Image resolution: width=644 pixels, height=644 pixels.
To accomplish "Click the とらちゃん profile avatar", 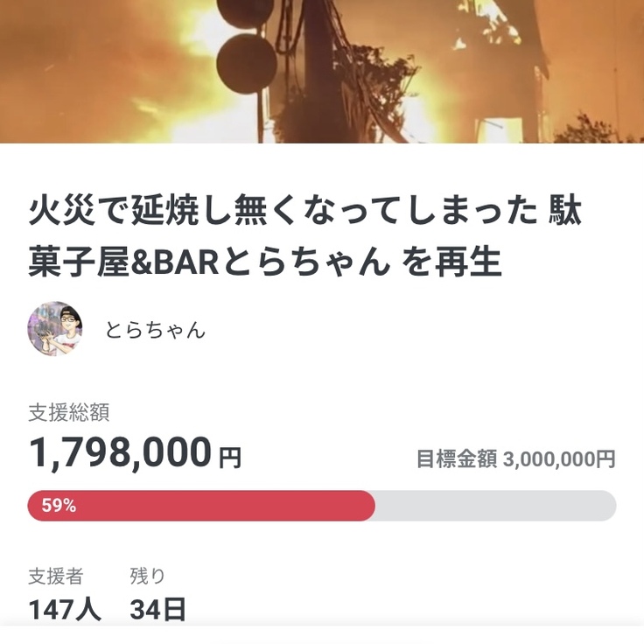I will tap(55, 329).
